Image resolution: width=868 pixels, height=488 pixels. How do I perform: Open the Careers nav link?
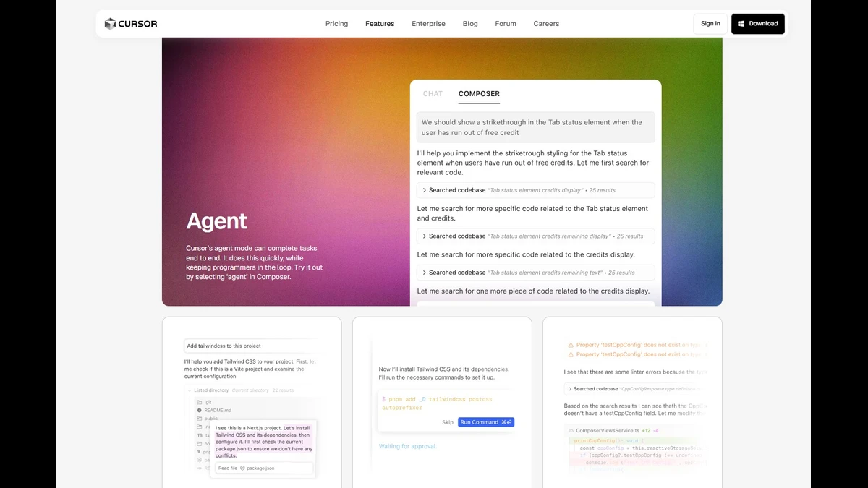[546, 24]
